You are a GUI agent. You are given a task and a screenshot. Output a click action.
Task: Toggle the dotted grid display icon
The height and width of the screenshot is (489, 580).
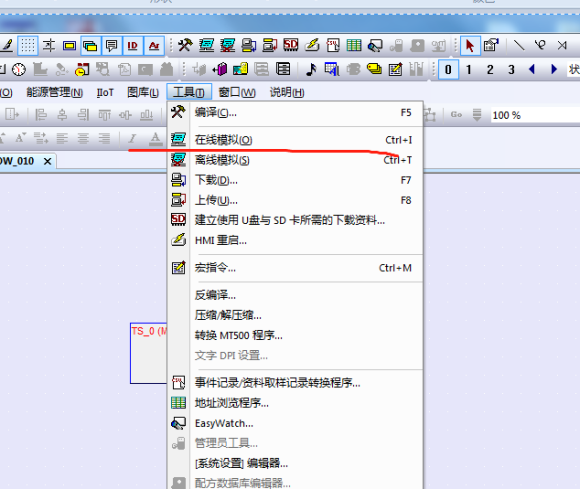pyautogui.click(x=28, y=46)
